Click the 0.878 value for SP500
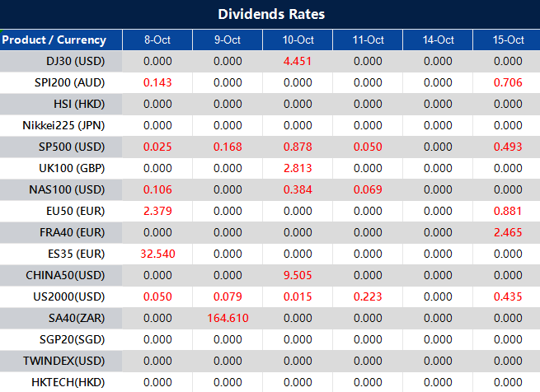The image size is (540, 392). 298,147
